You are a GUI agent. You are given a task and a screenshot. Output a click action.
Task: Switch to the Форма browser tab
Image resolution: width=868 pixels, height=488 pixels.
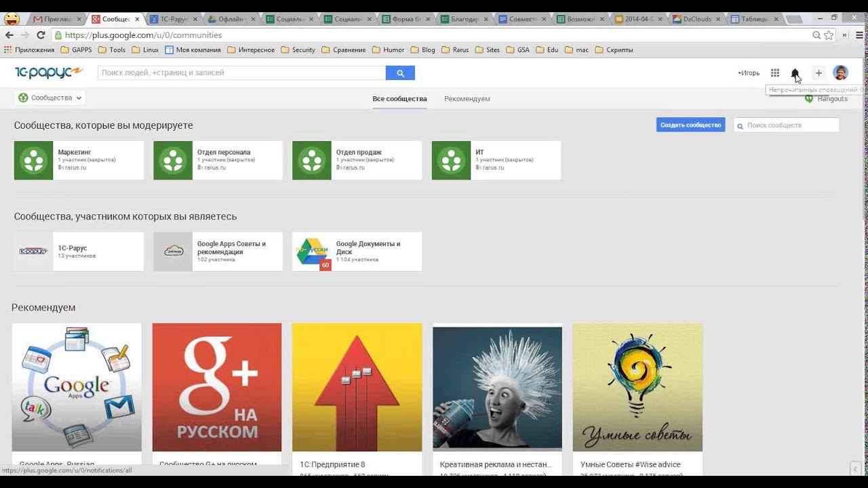pos(406,19)
